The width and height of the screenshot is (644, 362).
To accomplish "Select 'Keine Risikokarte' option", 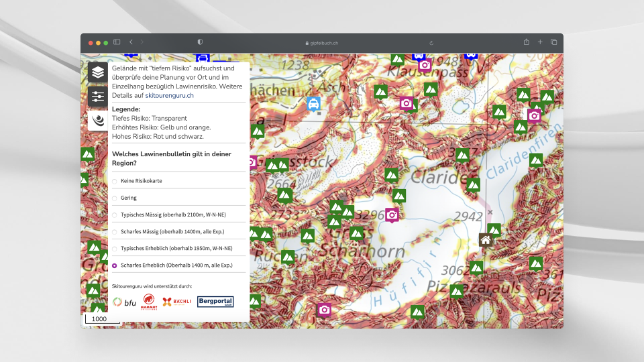I will (115, 181).
